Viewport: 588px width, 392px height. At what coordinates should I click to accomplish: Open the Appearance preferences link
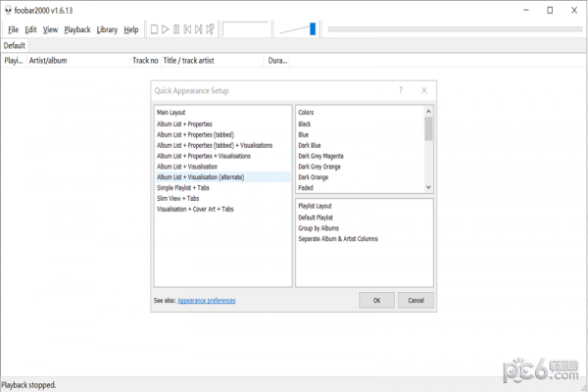(207, 301)
